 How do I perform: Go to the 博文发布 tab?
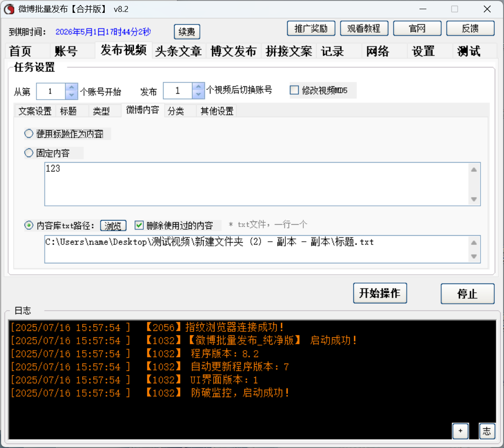click(x=233, y=51)
